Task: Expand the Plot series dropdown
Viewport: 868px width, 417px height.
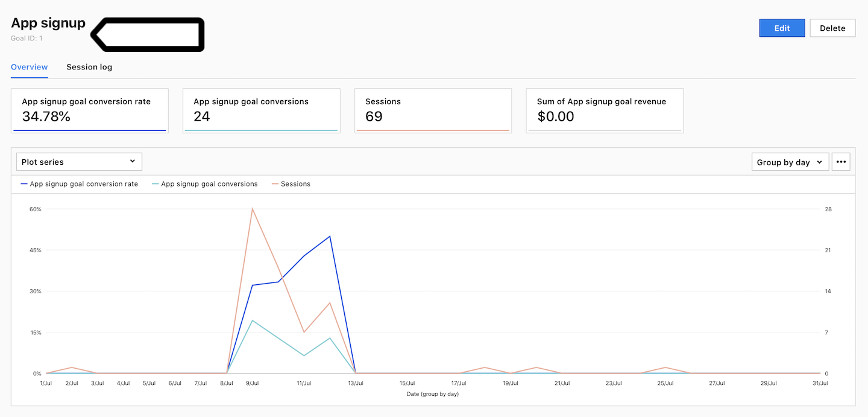Action: 79,162
